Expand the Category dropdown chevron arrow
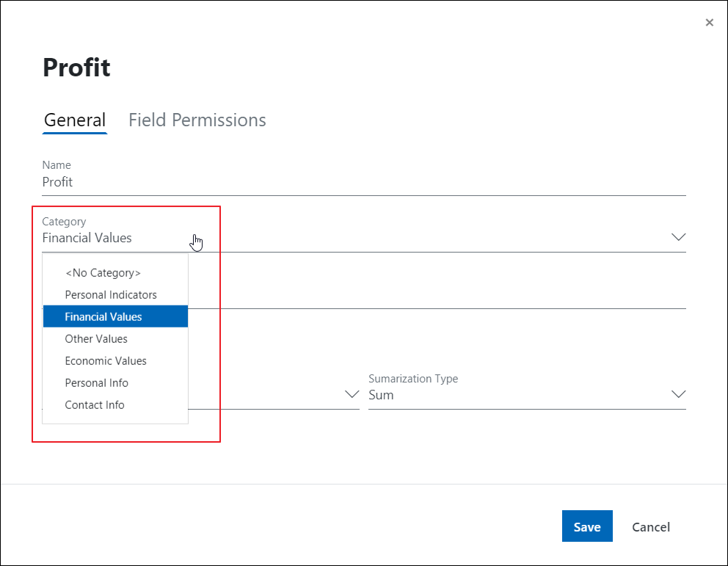 click(x=678, y=237)
